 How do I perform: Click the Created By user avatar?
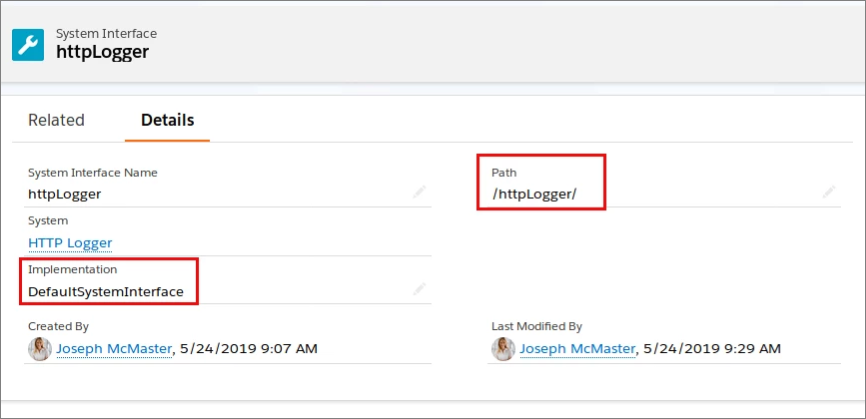coord(39,348)
